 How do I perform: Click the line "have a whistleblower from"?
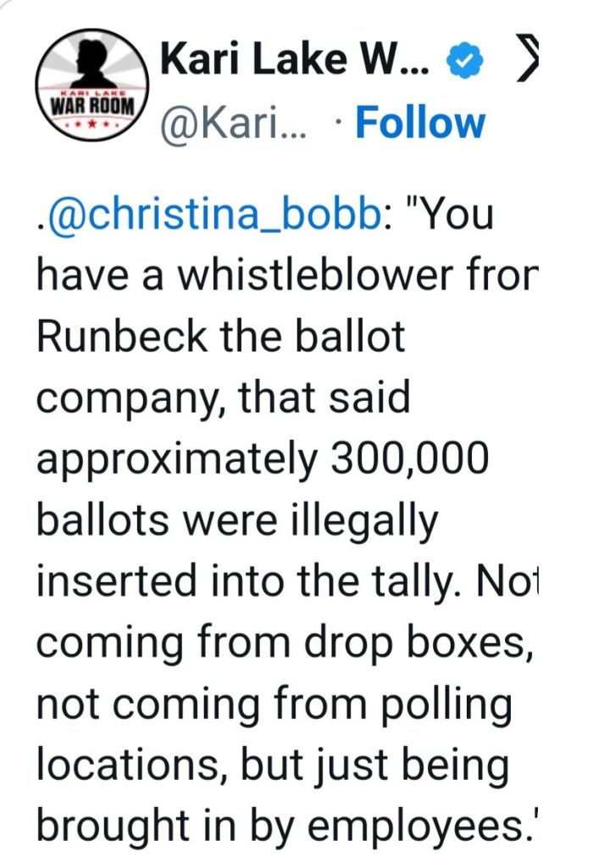(286, 275)
